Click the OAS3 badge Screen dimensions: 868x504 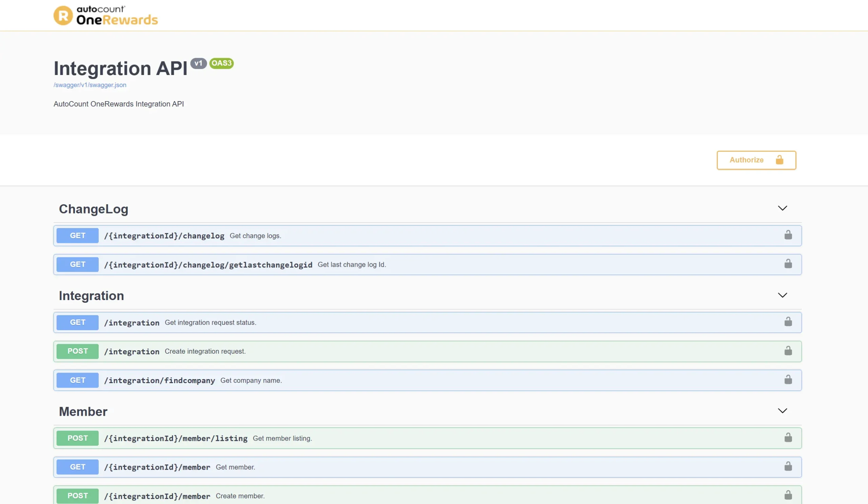pyautogui.click(x=221, y=63)
